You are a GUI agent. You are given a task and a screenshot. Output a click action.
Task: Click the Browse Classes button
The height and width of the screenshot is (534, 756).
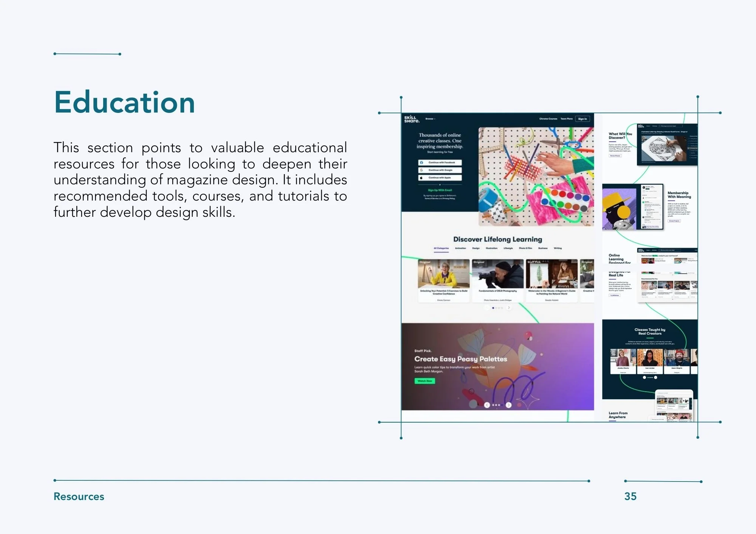click(x=615, y=156)
